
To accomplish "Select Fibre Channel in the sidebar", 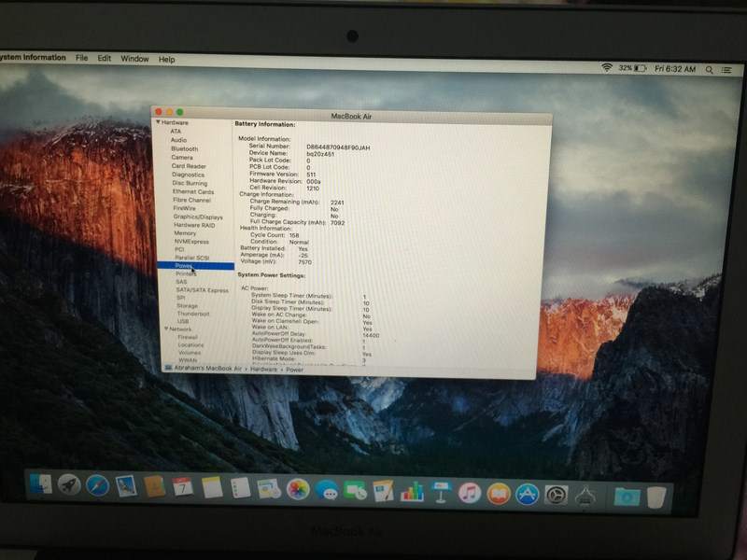I will [x=192, y=200].
